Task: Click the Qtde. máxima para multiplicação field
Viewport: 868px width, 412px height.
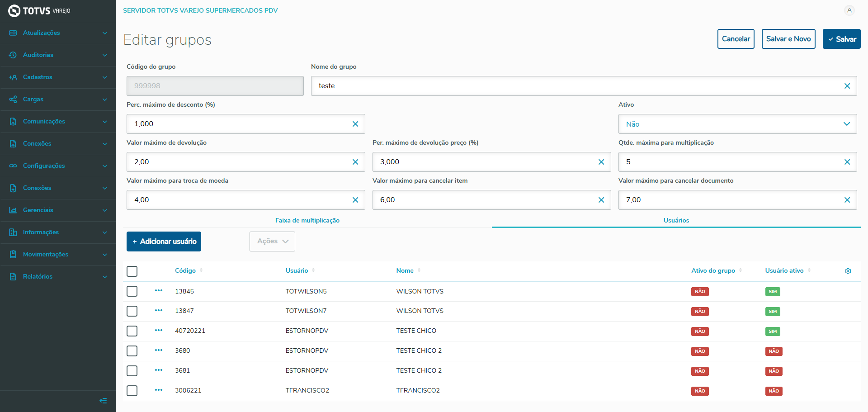Action: [732, 162]
